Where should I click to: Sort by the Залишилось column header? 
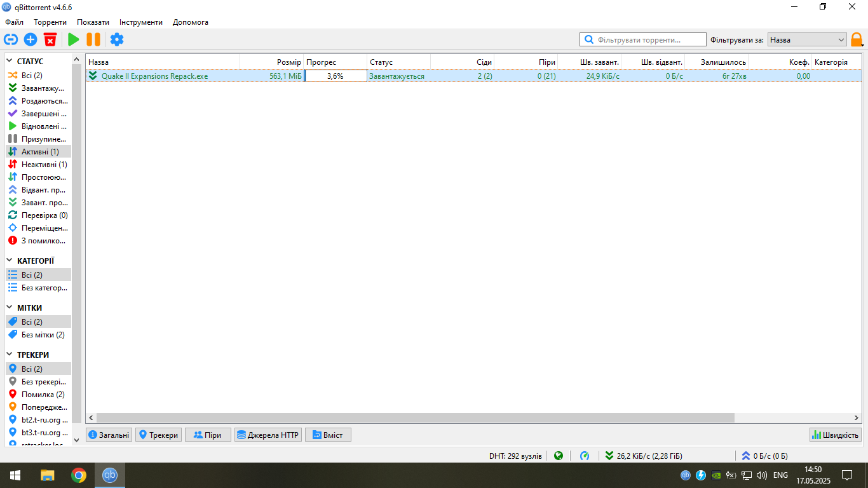tap(717, 62)
